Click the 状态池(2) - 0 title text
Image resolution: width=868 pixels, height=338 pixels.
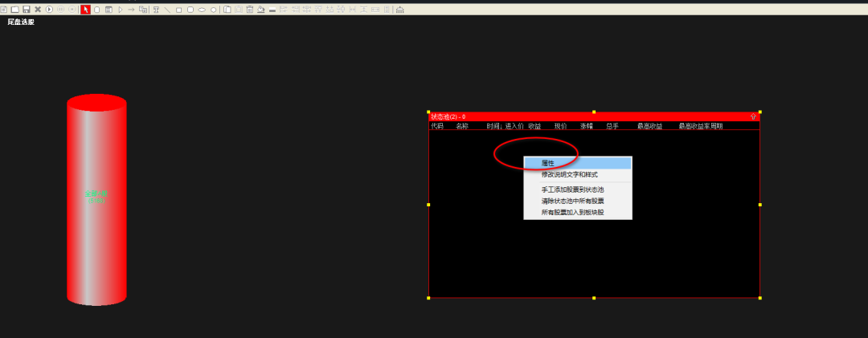(x=448, y=116)
